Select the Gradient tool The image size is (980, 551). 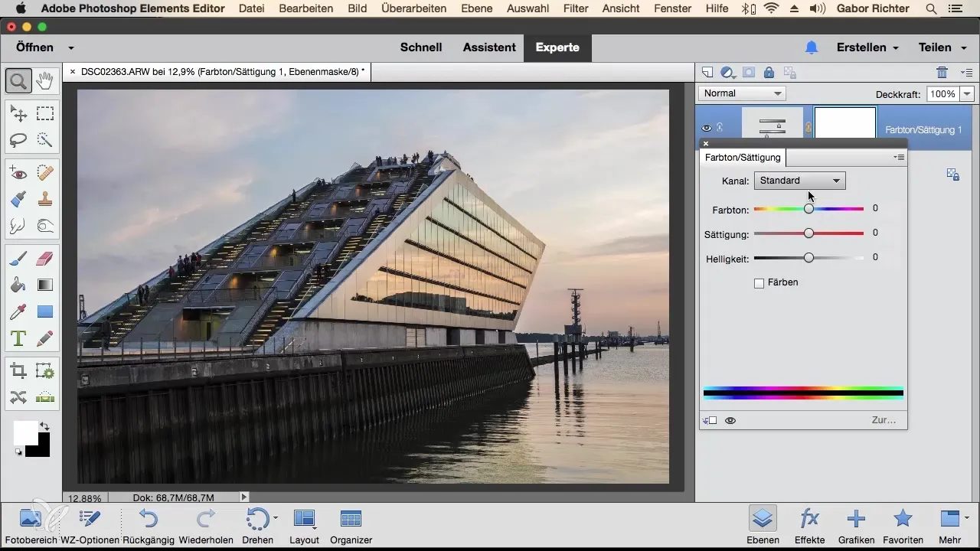tap(45, 285)
